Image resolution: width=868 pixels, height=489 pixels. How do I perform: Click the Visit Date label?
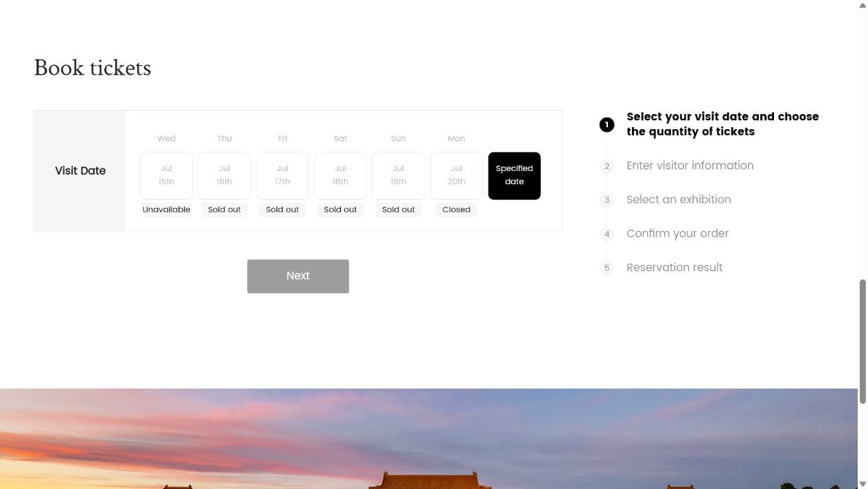click(80, 170)
